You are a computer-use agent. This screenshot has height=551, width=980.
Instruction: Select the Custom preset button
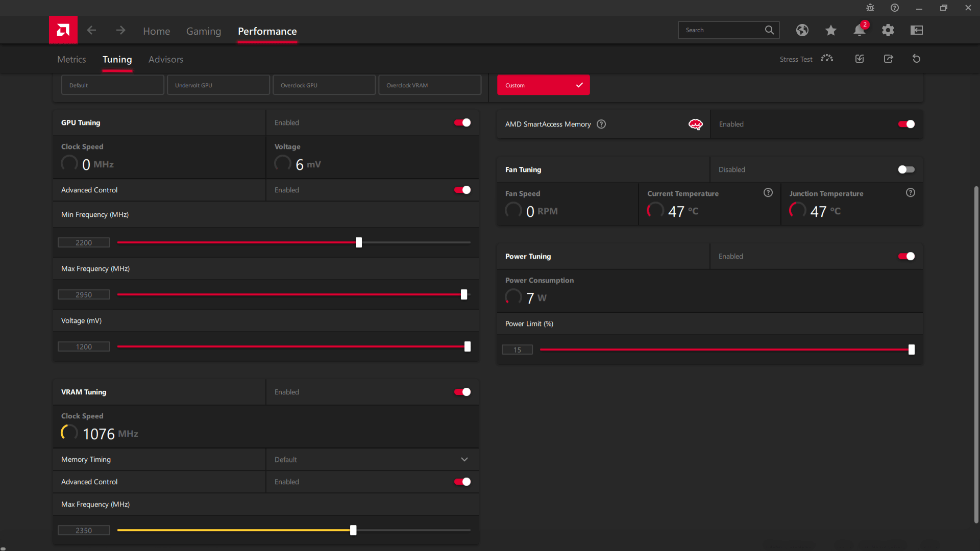point(543,85)
